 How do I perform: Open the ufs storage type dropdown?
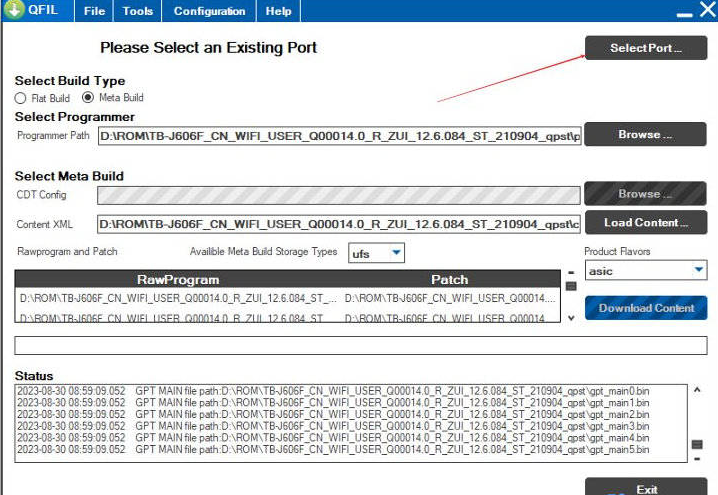[x=376, y=253]
